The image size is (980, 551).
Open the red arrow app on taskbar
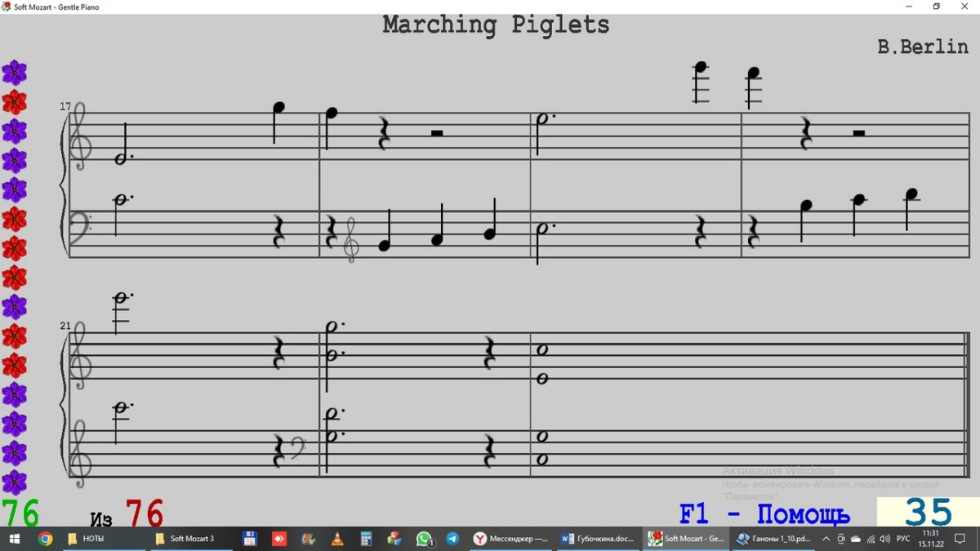[x=279, y=539]
